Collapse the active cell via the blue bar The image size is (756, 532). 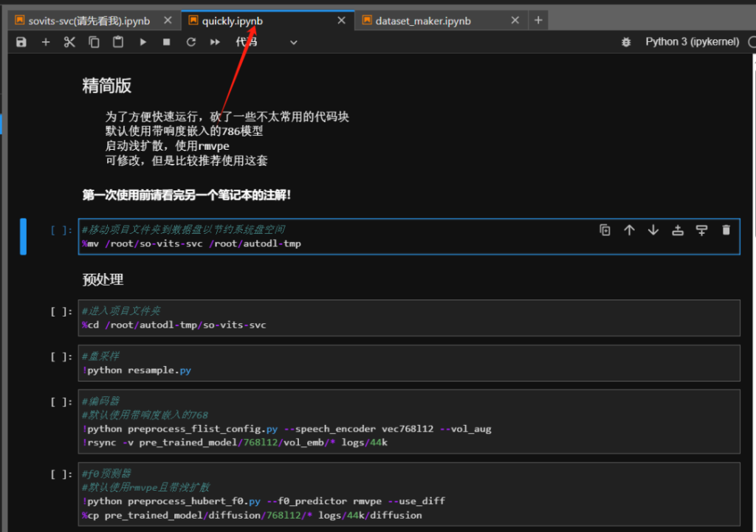23,236
